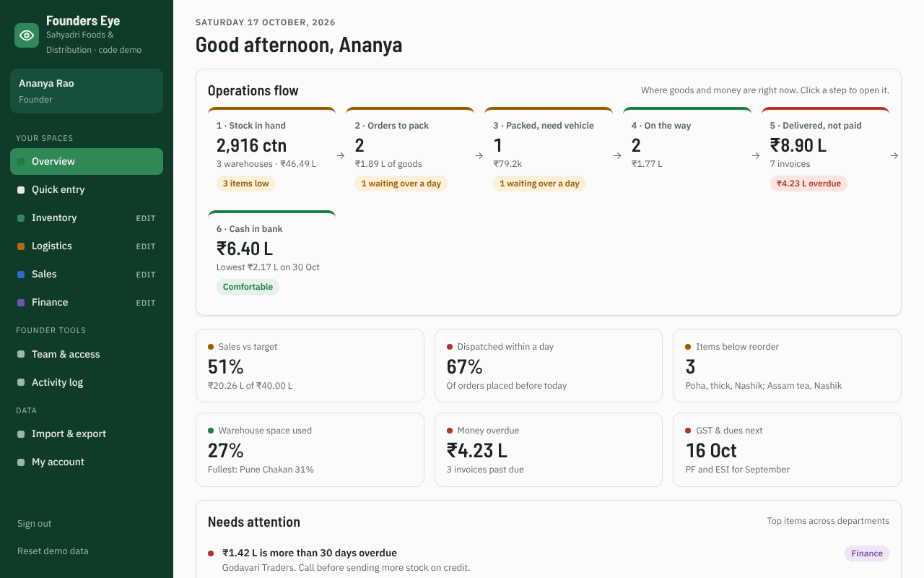
Task: Click EDIT next to Inventory
Action: (x=146, y=218)
